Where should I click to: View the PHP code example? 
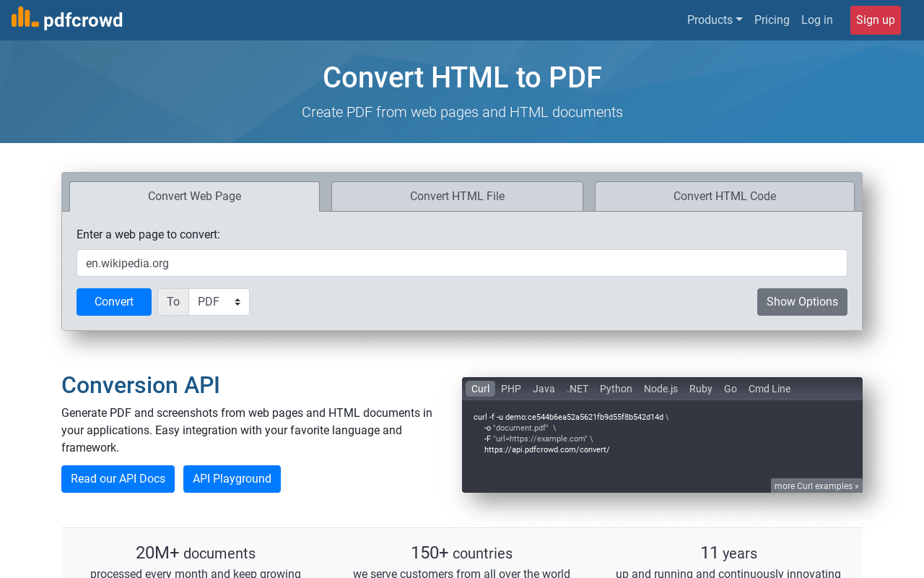click(x=511, y=389)
